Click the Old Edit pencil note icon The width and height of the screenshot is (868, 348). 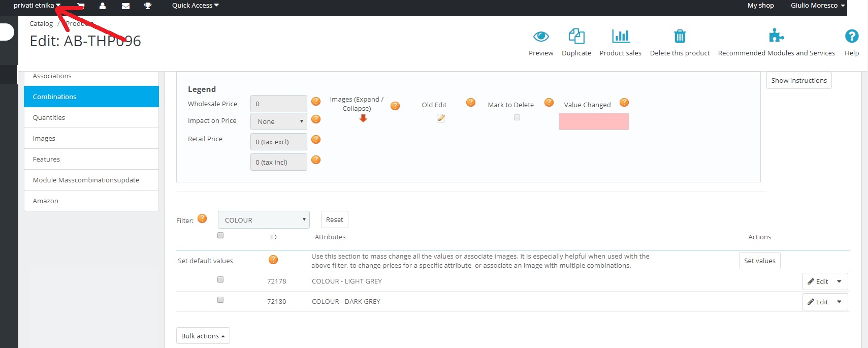(441, 118)
